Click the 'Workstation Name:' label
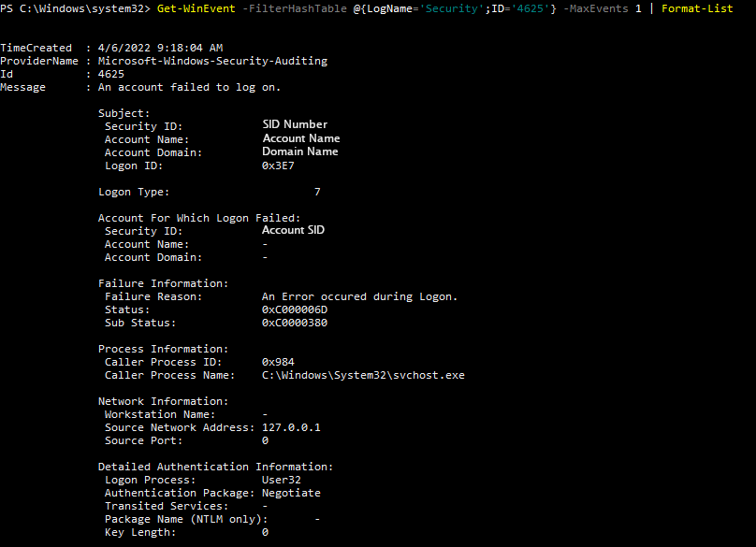 coord(160,414)
